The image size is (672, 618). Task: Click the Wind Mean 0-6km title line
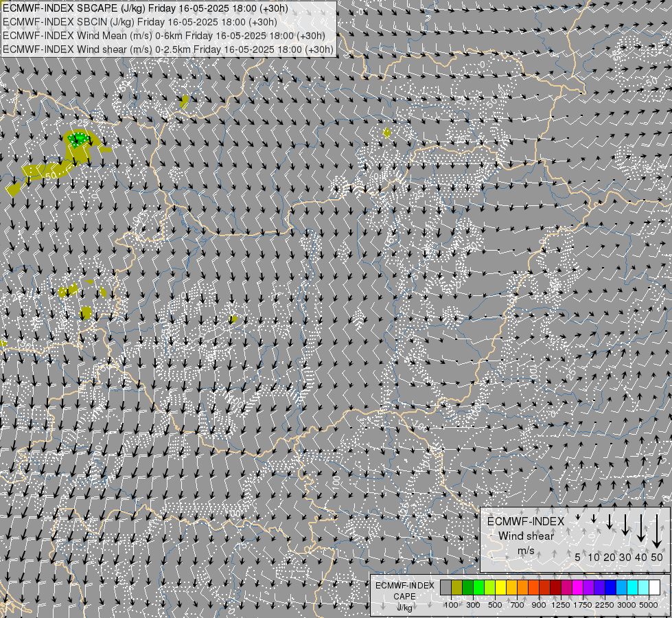(x=164, y=36)
